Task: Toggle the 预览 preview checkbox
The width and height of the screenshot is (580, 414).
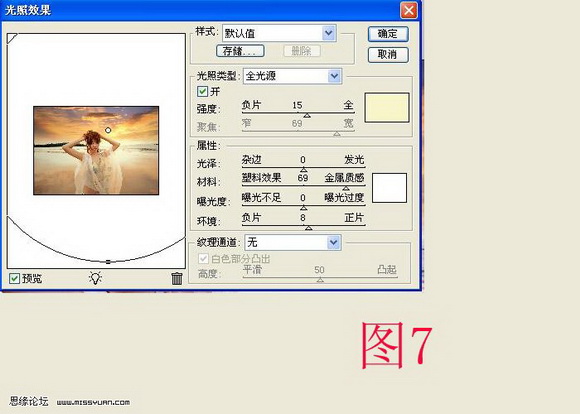Action: (14, 278)
